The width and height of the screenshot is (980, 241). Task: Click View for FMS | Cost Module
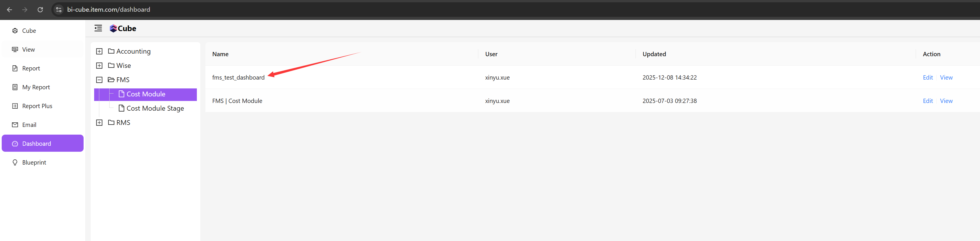946,101
